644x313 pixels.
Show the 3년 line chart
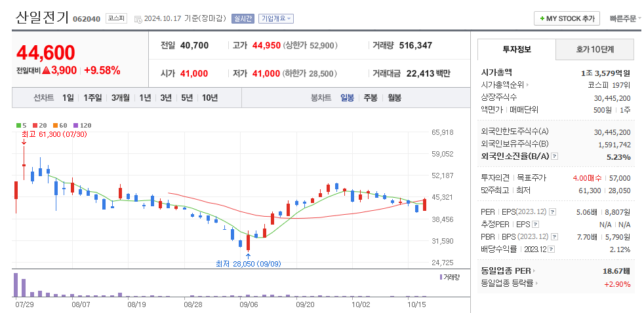[x=166, y=98]
